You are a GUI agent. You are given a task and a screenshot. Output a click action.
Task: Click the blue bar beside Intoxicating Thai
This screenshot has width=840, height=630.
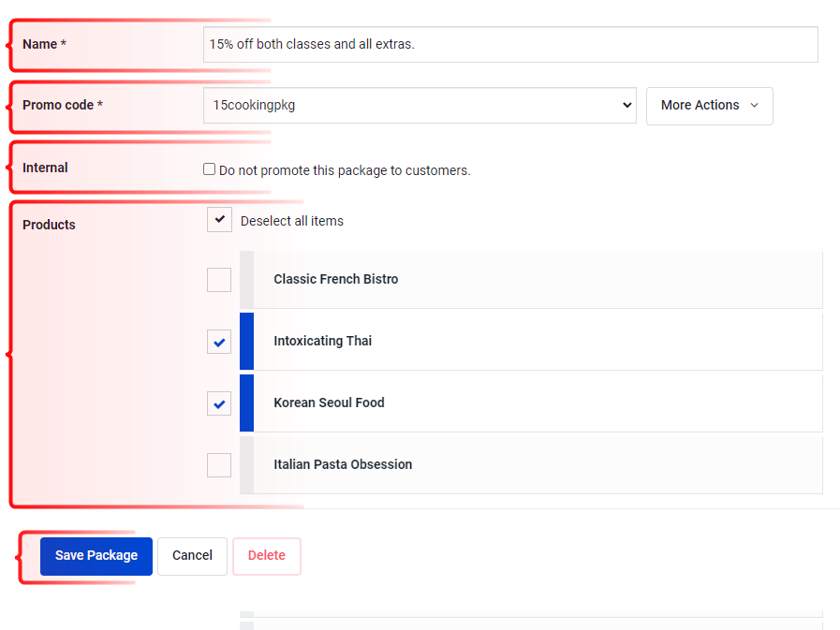click(246, 342)
